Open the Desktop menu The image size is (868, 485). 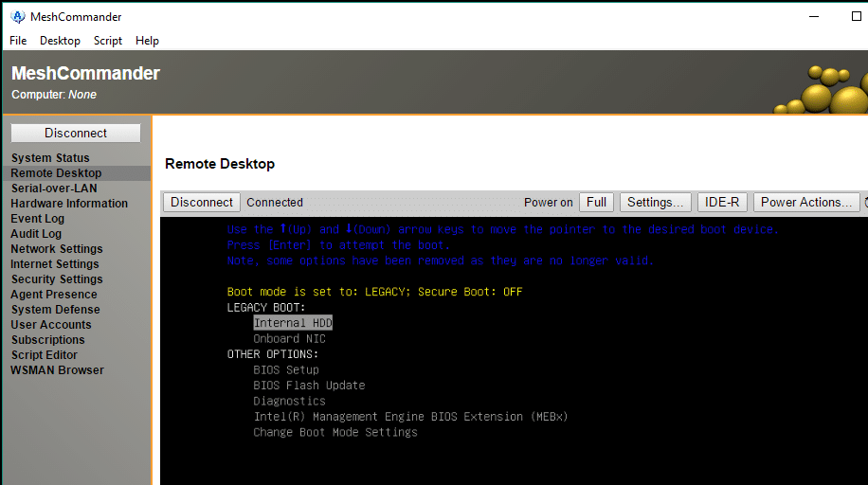[60, 41]
